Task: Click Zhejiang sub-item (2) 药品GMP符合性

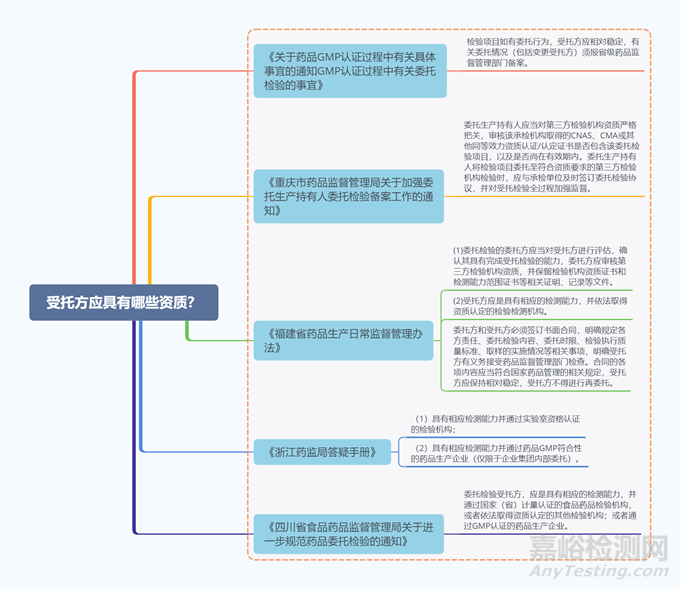Action: (497, 453)
